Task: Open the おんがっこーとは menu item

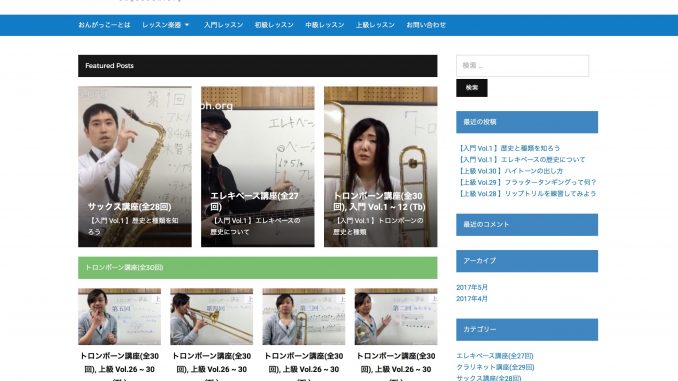Action: click(x=104, y=25)
